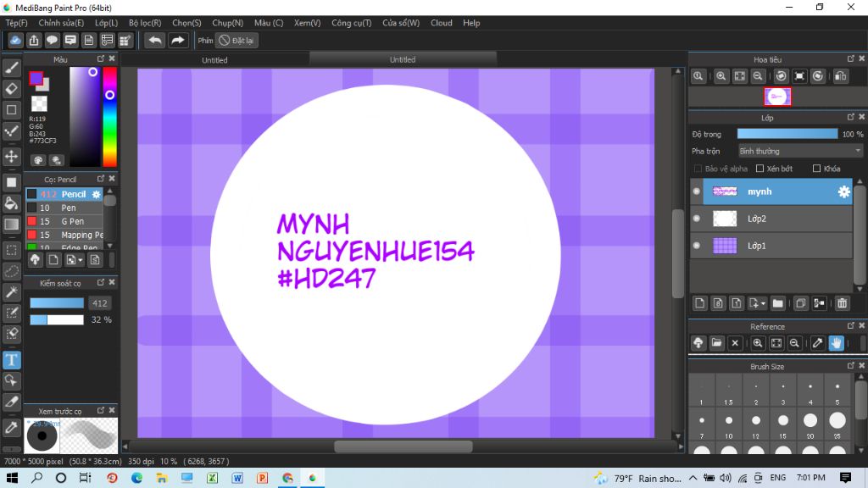Open reference image folder icon
This screenshot has height=488, width=868.
click(x=716, y=343)
